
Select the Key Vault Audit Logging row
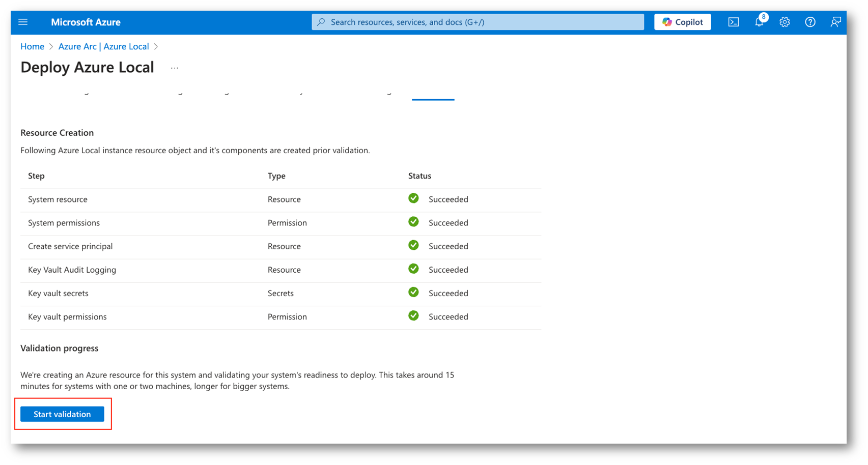(72, 270)
